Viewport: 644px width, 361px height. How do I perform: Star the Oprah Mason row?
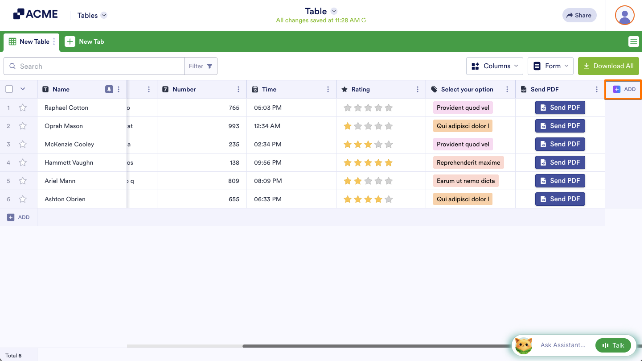pos(23,126)
